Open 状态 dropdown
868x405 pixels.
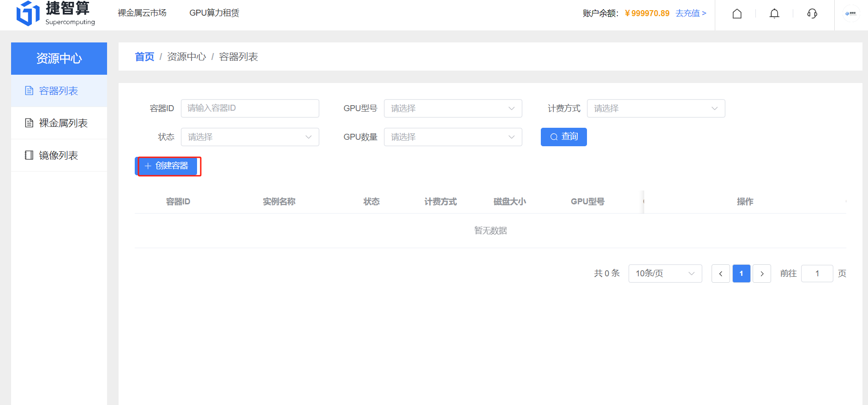tap(250, 137)
